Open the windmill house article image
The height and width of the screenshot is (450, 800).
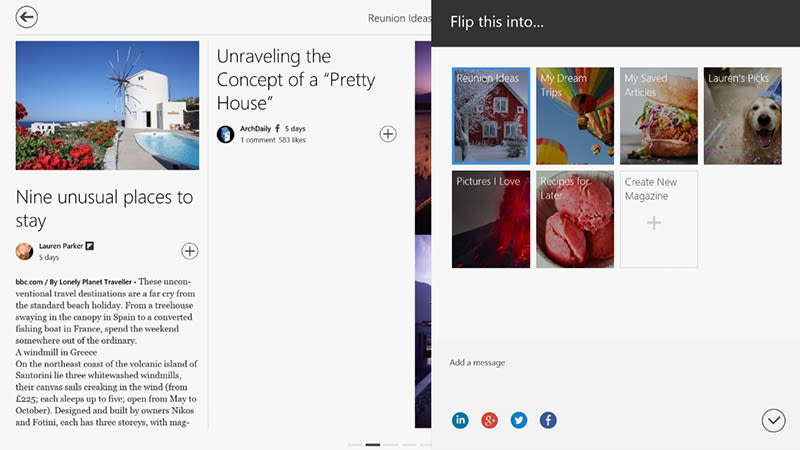(107, 105)
